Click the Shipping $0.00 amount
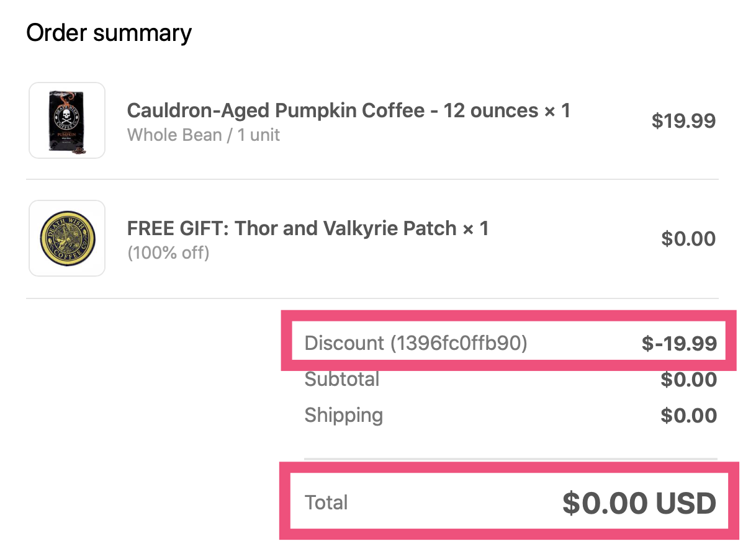 [688, 415]
